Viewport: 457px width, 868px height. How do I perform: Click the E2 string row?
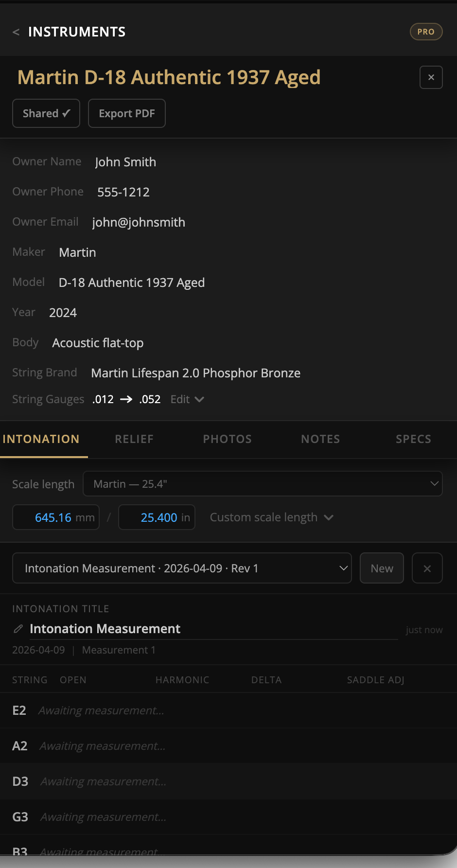click(x=228, y=710)
